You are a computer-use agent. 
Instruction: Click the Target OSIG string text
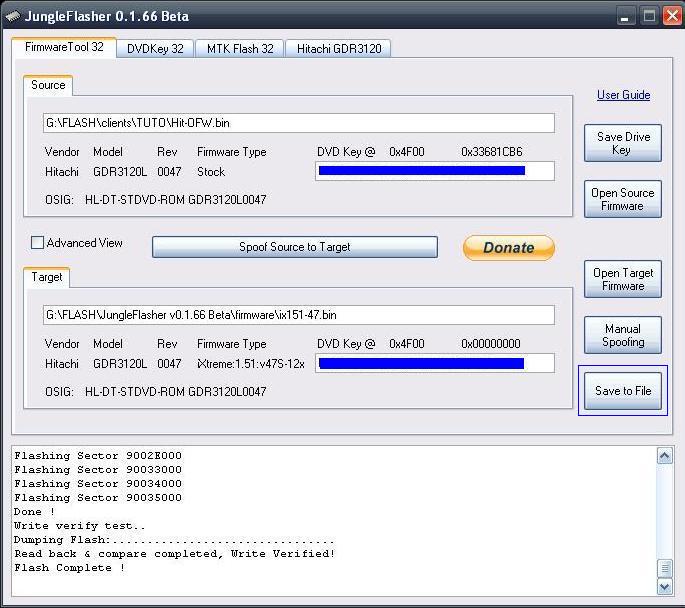pyautogui.click(x=175, y=392)
